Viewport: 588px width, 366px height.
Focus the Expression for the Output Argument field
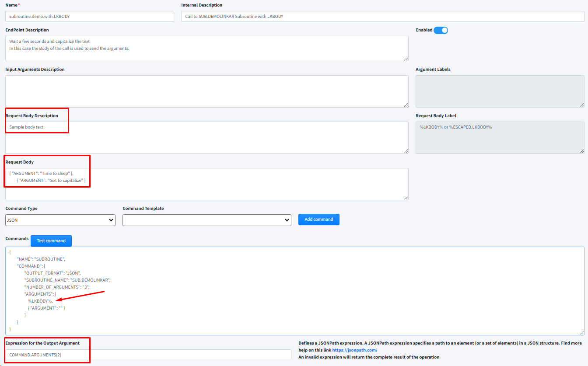click(148, 355)
